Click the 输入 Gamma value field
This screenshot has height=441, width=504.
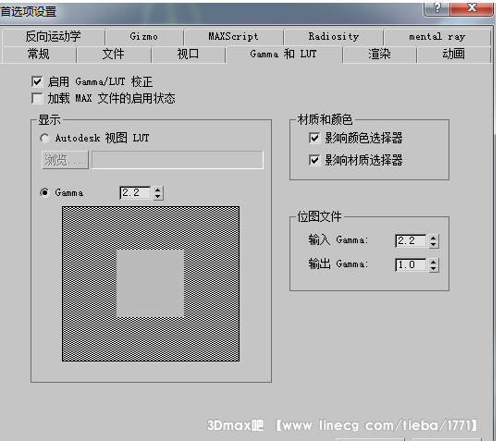[x=411, y=240]
